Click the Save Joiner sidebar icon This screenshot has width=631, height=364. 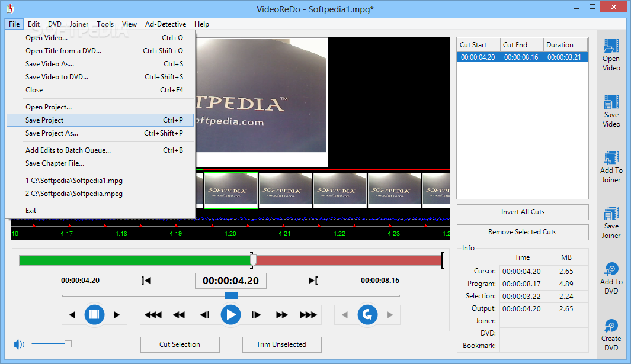611,214
